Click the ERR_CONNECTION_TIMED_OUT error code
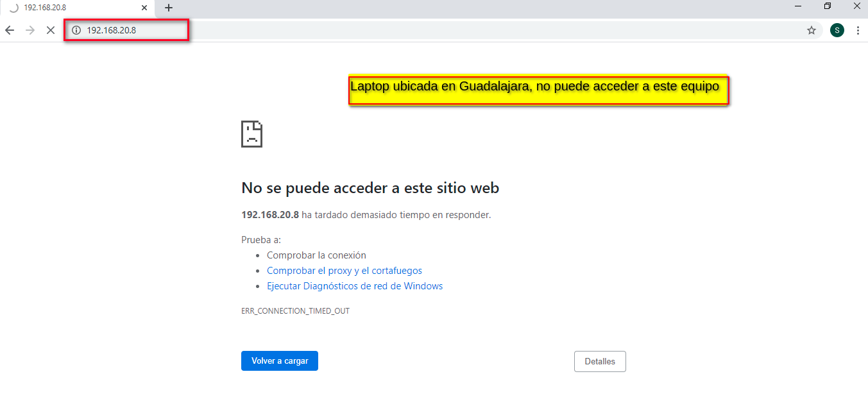 coord(295,311)
